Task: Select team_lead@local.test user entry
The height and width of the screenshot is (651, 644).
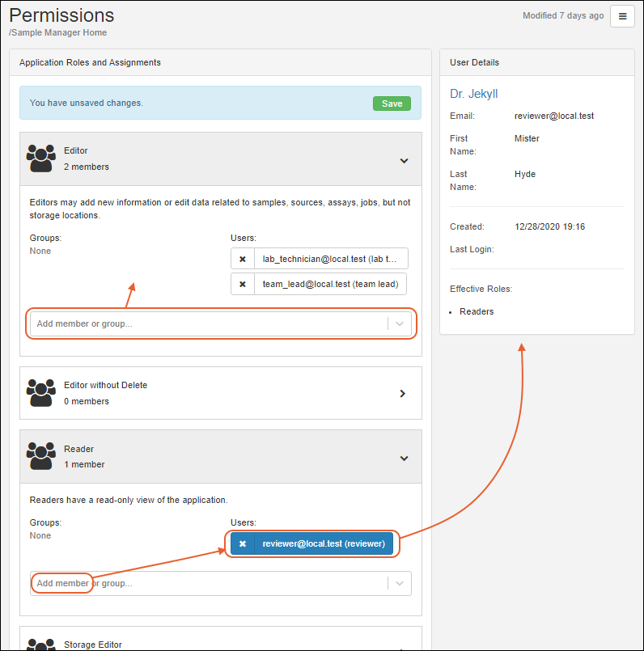Action: [x=330, y=285]
